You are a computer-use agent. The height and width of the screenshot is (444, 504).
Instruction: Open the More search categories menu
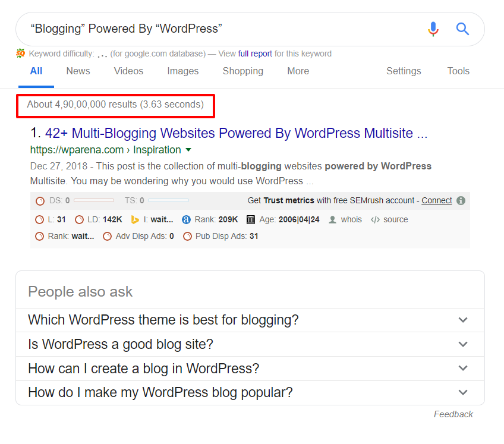[298, 71]
